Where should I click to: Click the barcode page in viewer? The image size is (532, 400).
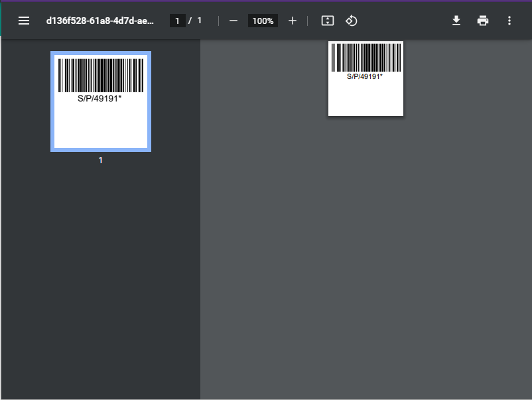tap(366, 79)
